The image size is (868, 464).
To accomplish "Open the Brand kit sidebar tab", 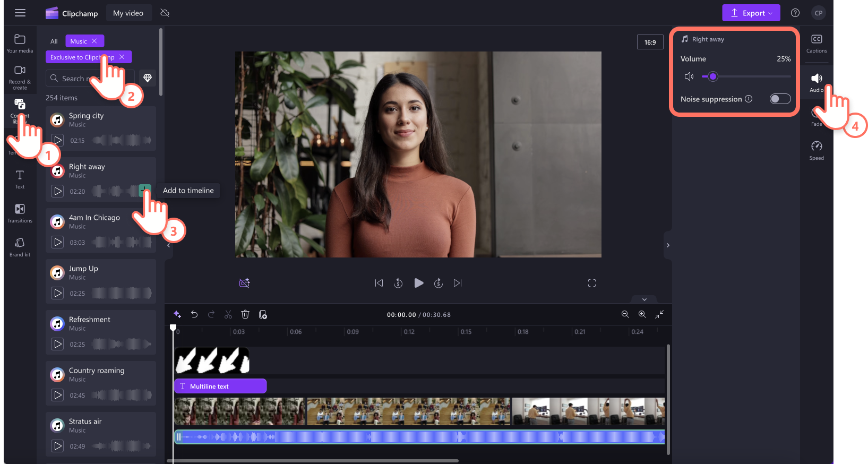I will 20,247.
